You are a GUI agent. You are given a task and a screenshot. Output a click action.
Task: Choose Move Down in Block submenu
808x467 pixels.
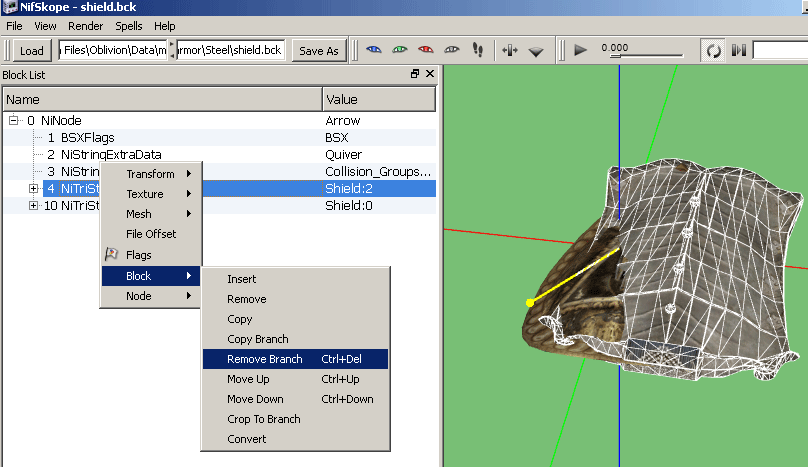[x=295, y=399]
